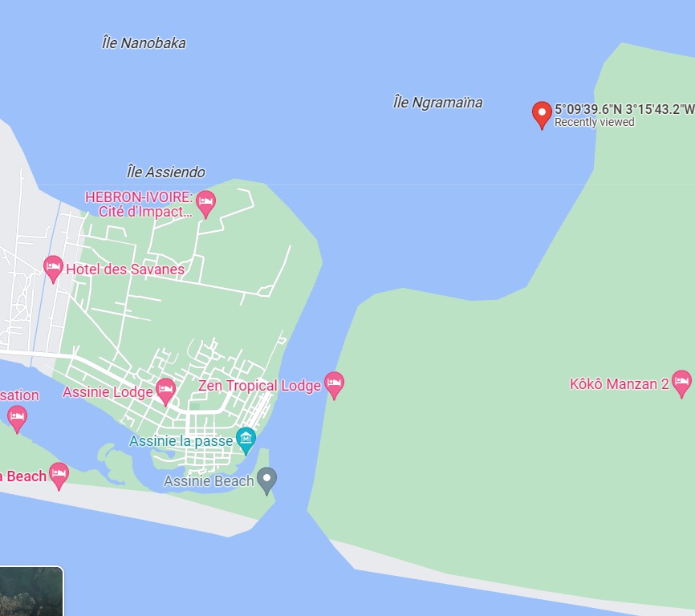Open the Kôkô Manzan 2 text label
695x616 pixels.
pos(620,384)
